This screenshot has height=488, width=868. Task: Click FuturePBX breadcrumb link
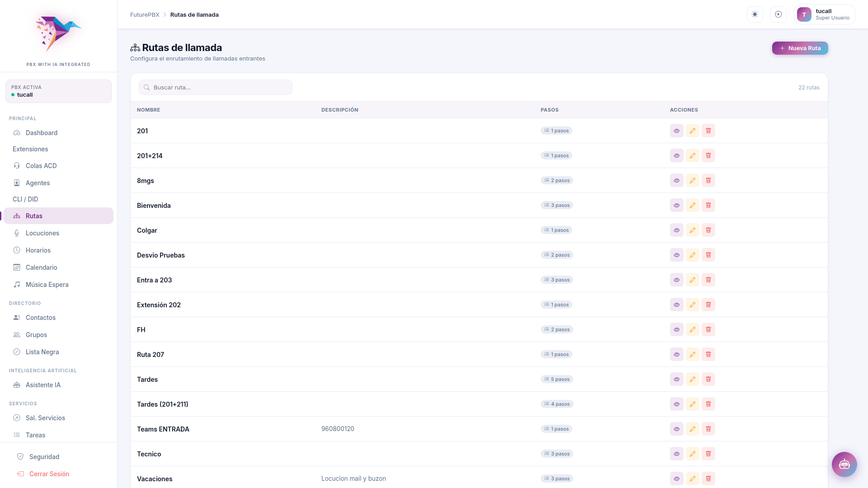[145, 14]
